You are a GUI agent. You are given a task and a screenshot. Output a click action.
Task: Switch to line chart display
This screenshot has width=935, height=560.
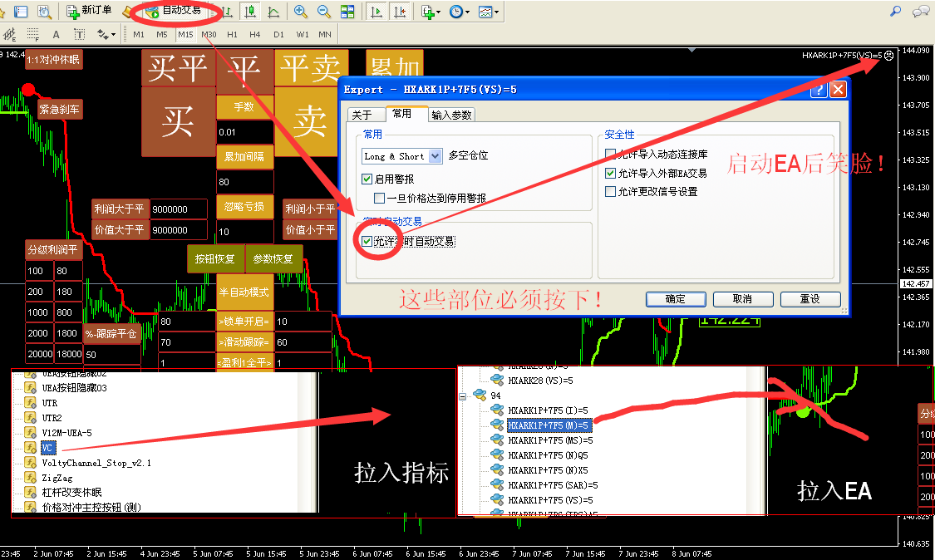pos(273,12)
